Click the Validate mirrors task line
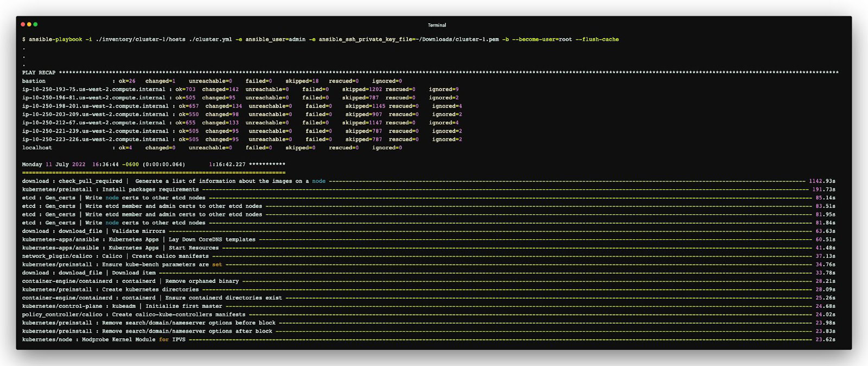Image resolution: width=868 pixels, height=366 pixels. [x=429, y=231]
